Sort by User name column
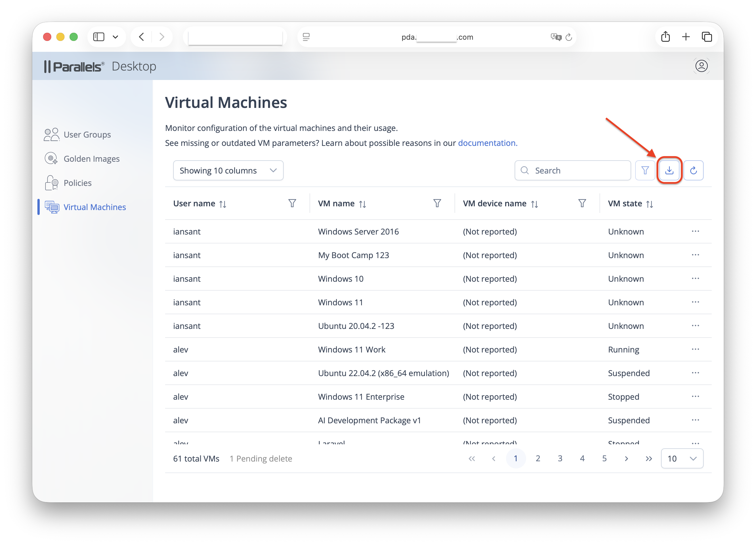Viewport: 756px width, 545px height. 223,204
